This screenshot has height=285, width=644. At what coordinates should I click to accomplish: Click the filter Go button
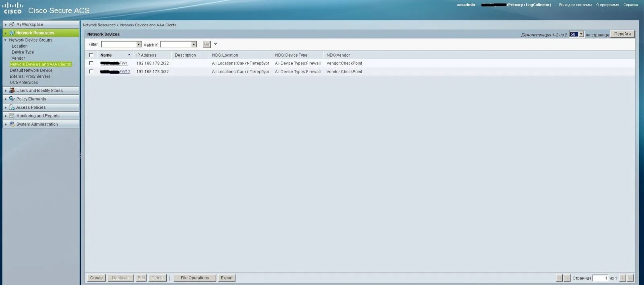[206, 44]
